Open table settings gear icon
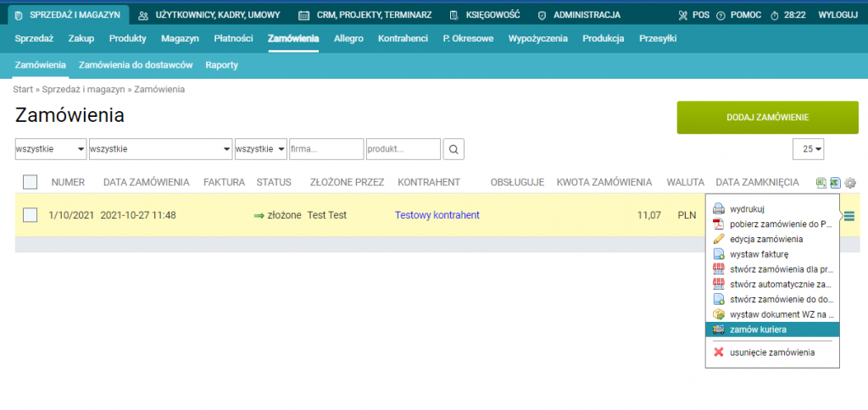The image size is (868, 410). click(x=850, y=182)
